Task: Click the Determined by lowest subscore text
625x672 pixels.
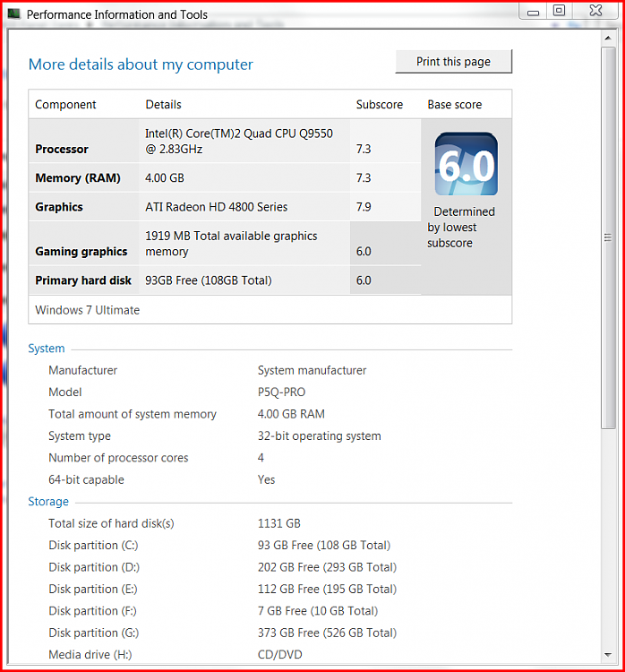Action: (x=461, y=228)
